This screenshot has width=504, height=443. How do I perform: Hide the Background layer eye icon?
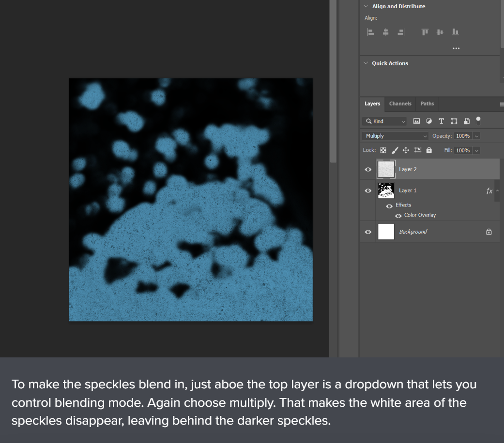coord(368,232)
